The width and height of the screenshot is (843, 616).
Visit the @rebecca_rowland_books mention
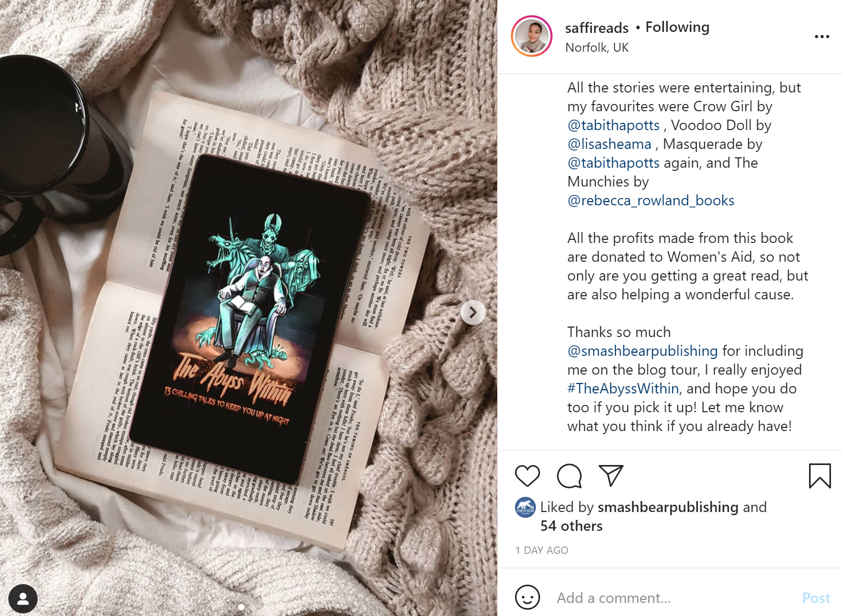[x=650, y=201]
